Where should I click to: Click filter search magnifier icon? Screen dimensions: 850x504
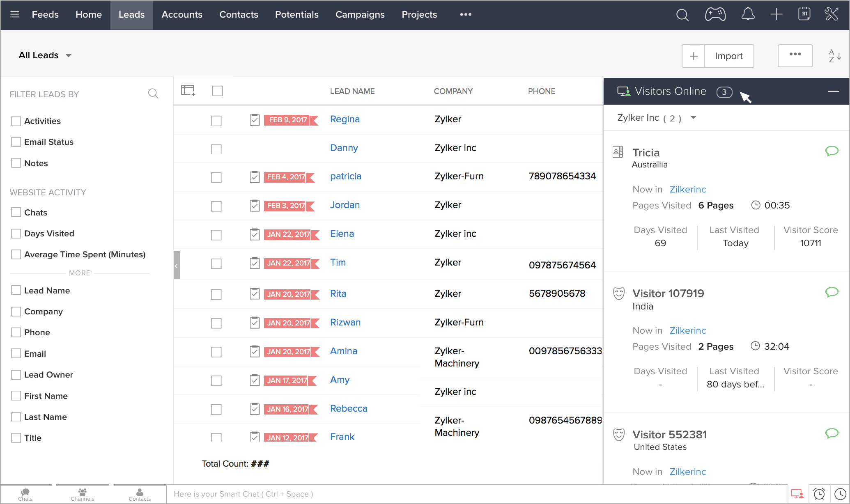click(x=153, y=94)
